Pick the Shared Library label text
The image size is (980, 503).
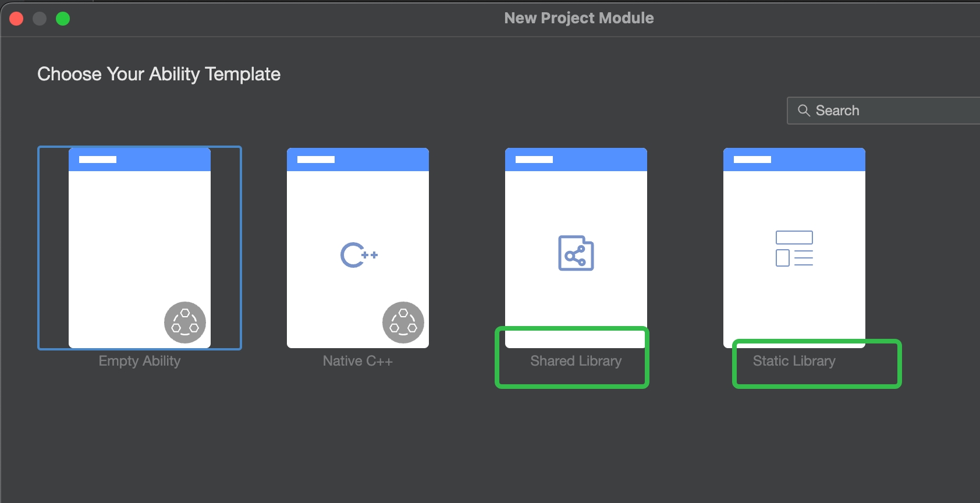(576, 361)
